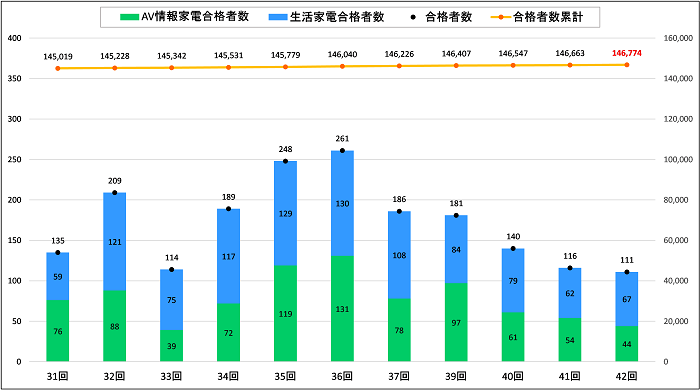The image size is (700, 390).
Task: Click the green segment valued 97
Action: [456, 323]
